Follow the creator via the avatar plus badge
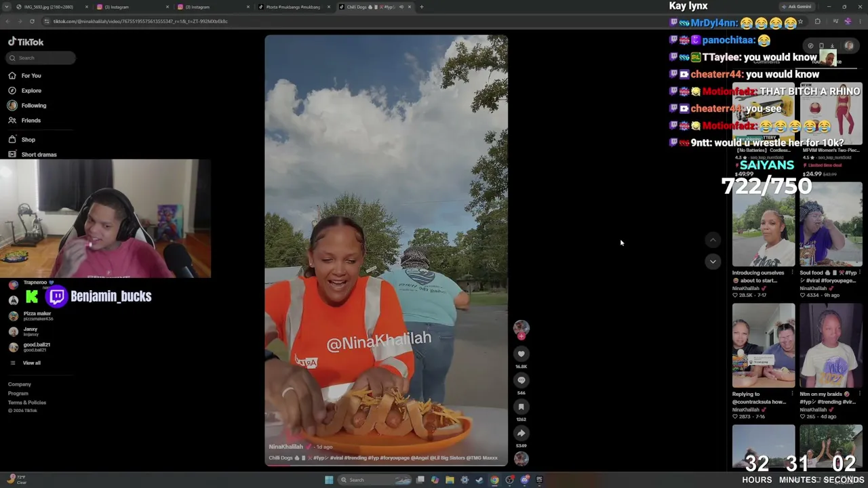This screenshot has height=488, width=868. (521, 337)
